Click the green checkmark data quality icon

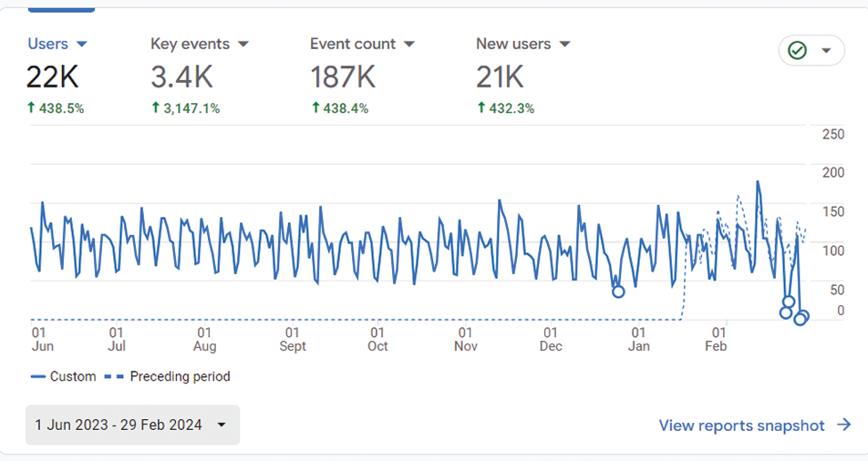[x=798, y=51]
